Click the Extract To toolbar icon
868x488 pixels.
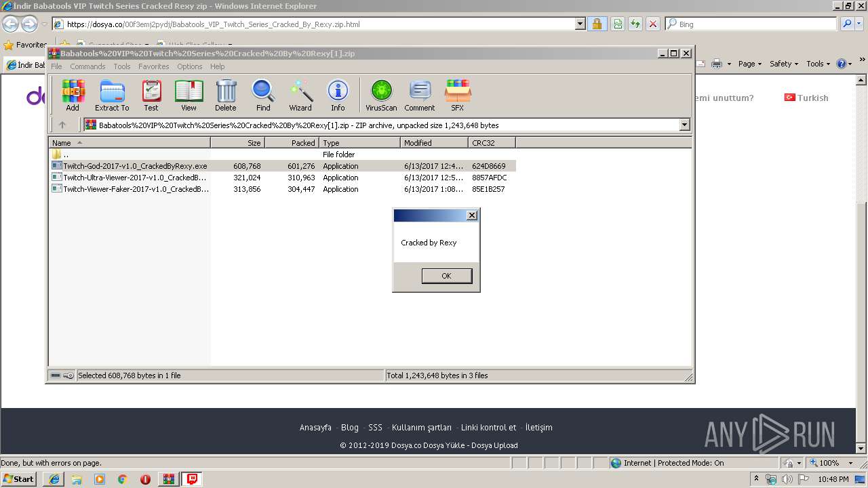(x=112, y=95)
